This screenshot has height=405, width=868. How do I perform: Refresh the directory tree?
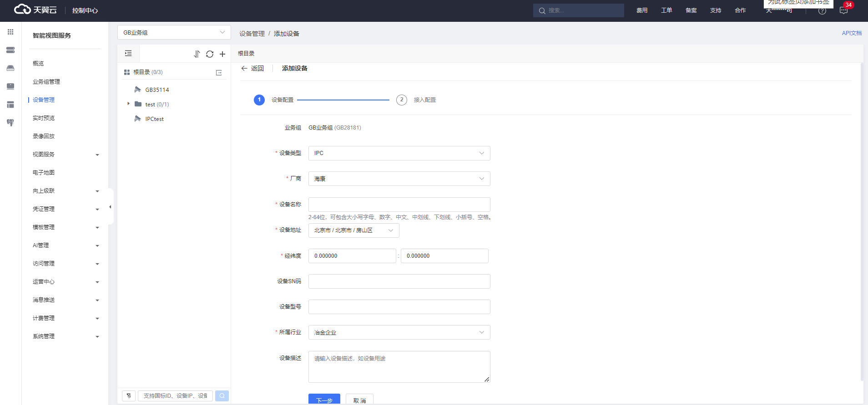210,54
